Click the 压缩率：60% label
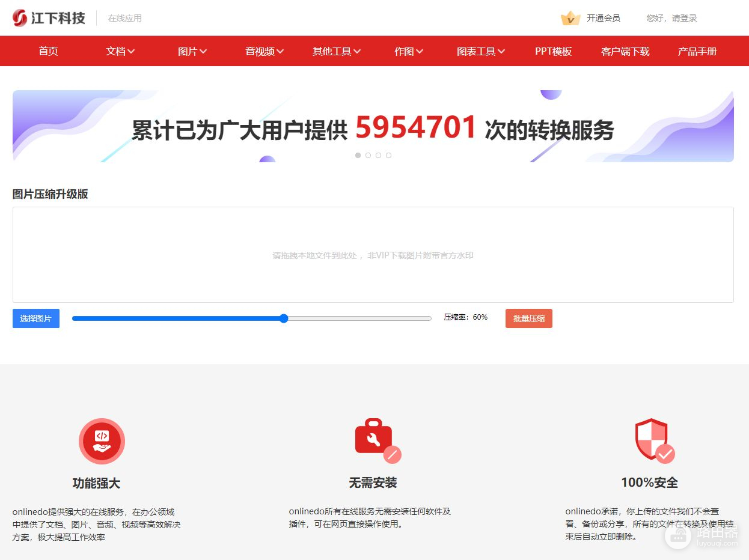 coord(466,317)
